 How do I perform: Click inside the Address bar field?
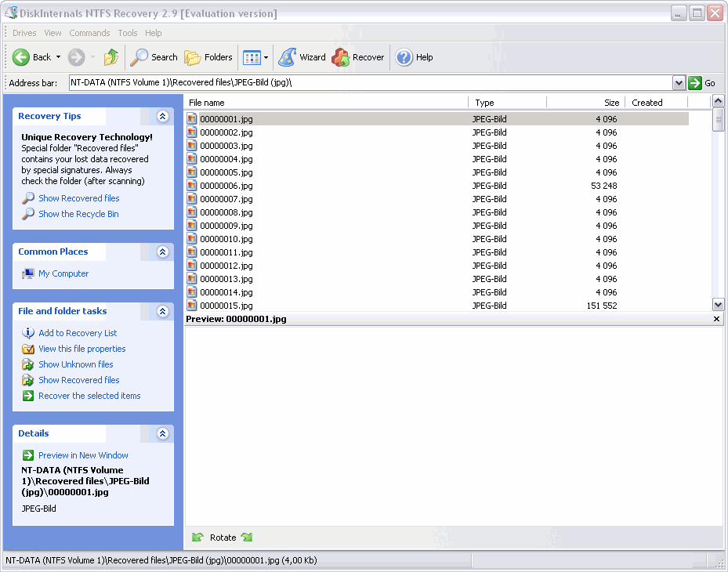pos(371,82)
